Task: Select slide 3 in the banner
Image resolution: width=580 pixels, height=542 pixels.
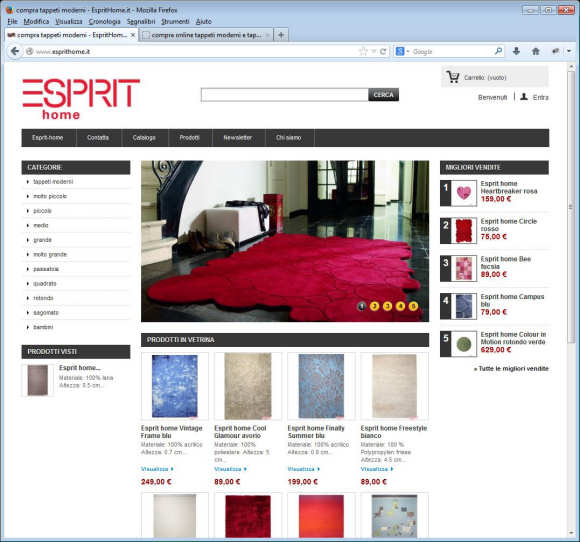Action: click(387, 306)
